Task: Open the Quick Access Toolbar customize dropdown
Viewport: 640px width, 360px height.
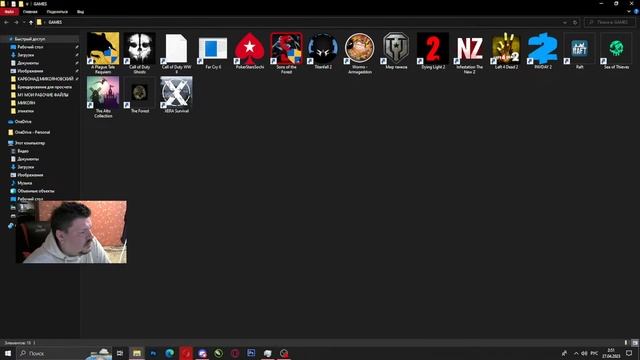Action: click(27, 4)
